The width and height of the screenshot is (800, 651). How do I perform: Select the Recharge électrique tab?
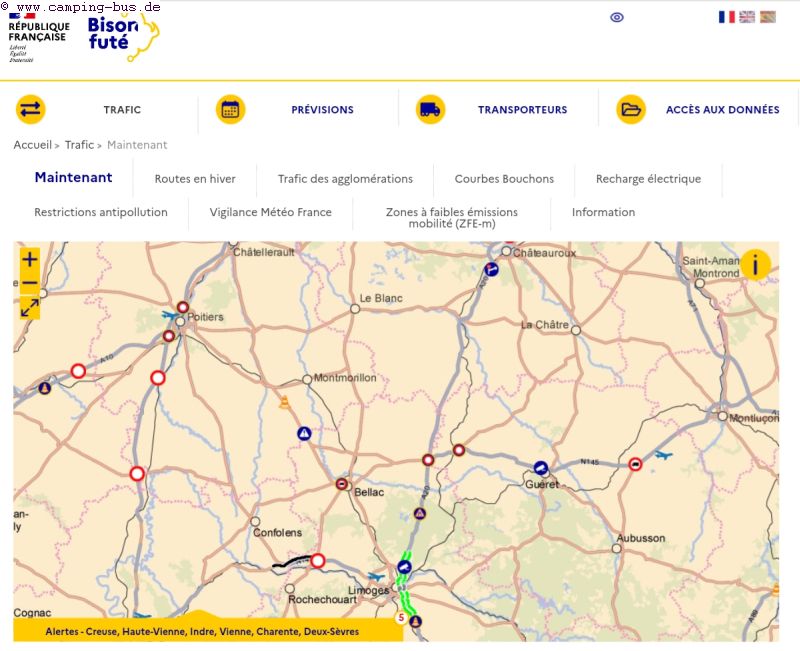click(648, 179)
